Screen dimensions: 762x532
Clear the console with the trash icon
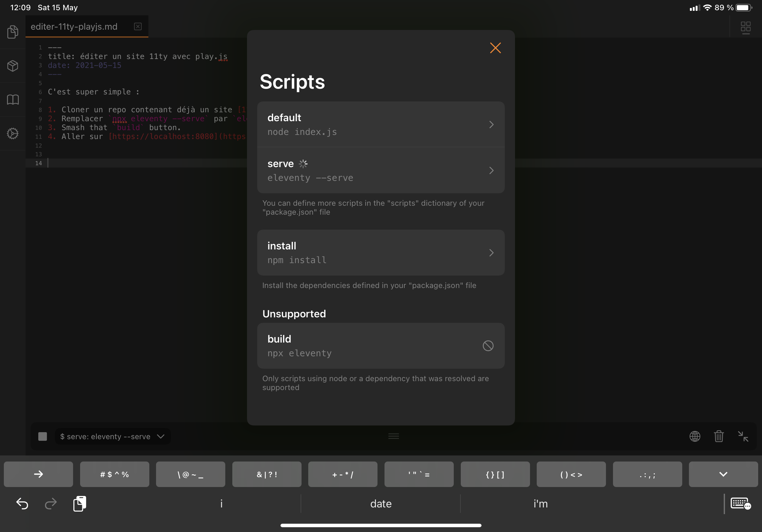click(719, 436)
